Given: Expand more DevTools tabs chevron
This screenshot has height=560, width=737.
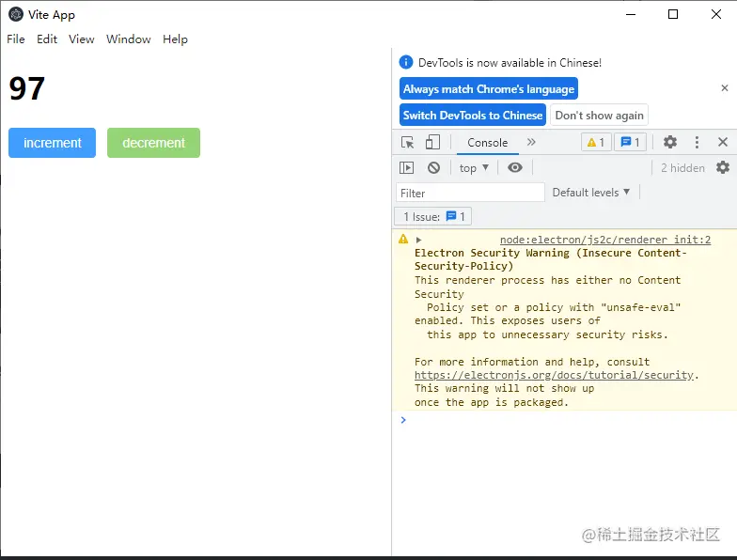Looking at the screenshot, I should pyautogui.click(x=531, y=142).
